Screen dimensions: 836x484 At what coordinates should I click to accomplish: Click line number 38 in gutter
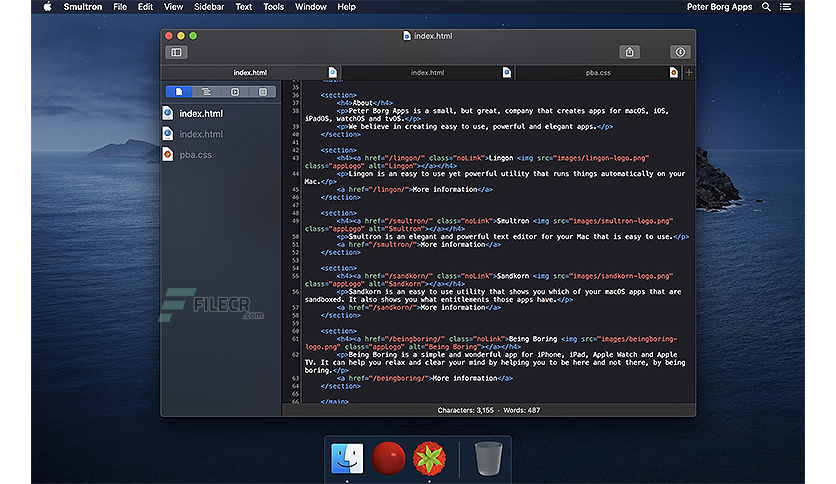click(x=295, y=111)
